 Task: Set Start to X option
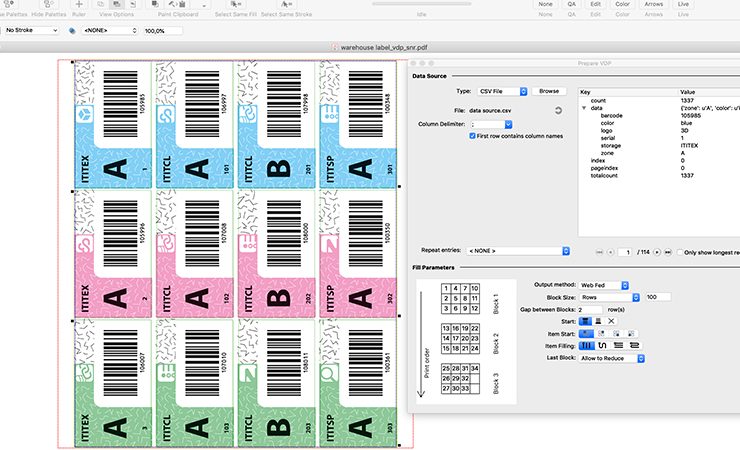611,321
